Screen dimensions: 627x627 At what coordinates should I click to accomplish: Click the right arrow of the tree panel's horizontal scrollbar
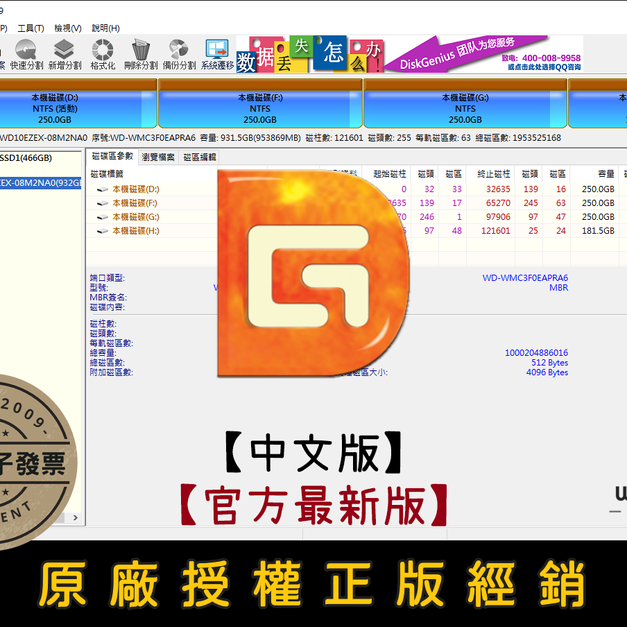[x=76, y=517]
